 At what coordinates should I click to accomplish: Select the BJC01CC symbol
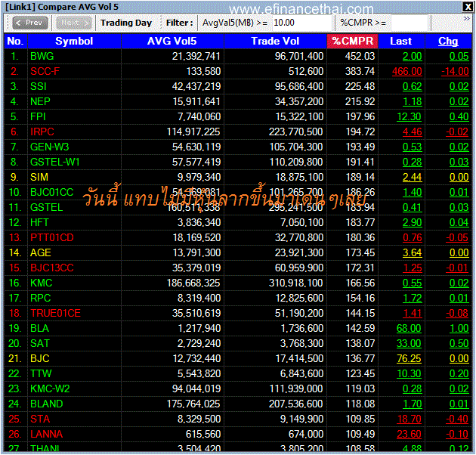pos(52,192)
